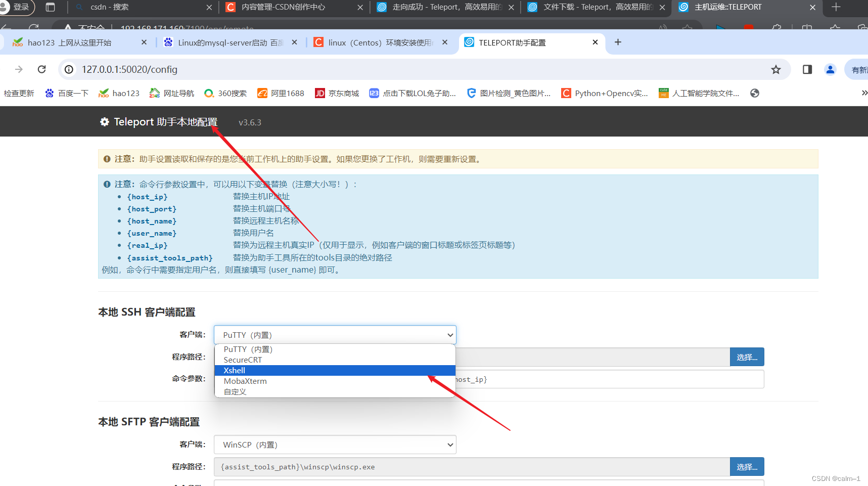Close the csdn - 搜索 tab in back window
Viewport: 868px width, 486px height.
209,7
